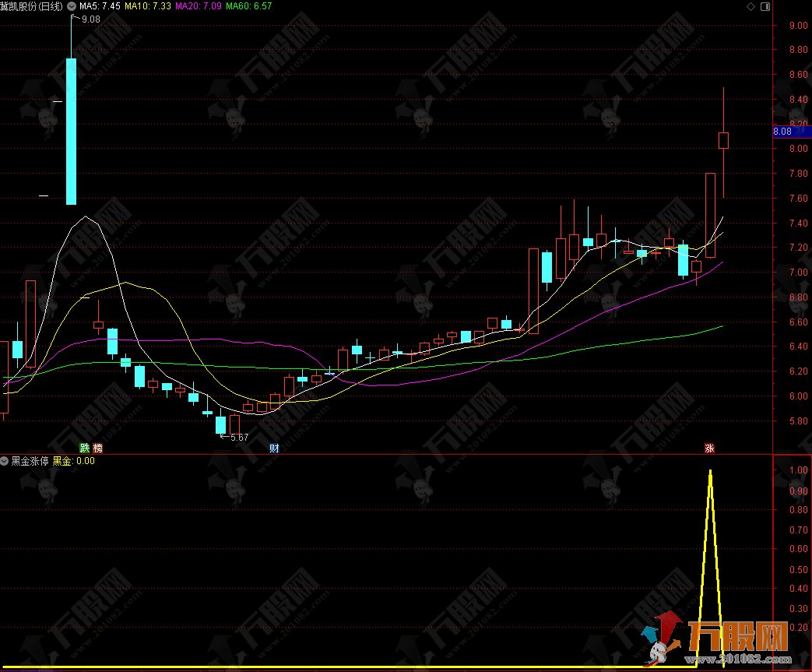Click 8.80 on the price axis
Viewport: 812px width, 672px height.
point(798,50)
